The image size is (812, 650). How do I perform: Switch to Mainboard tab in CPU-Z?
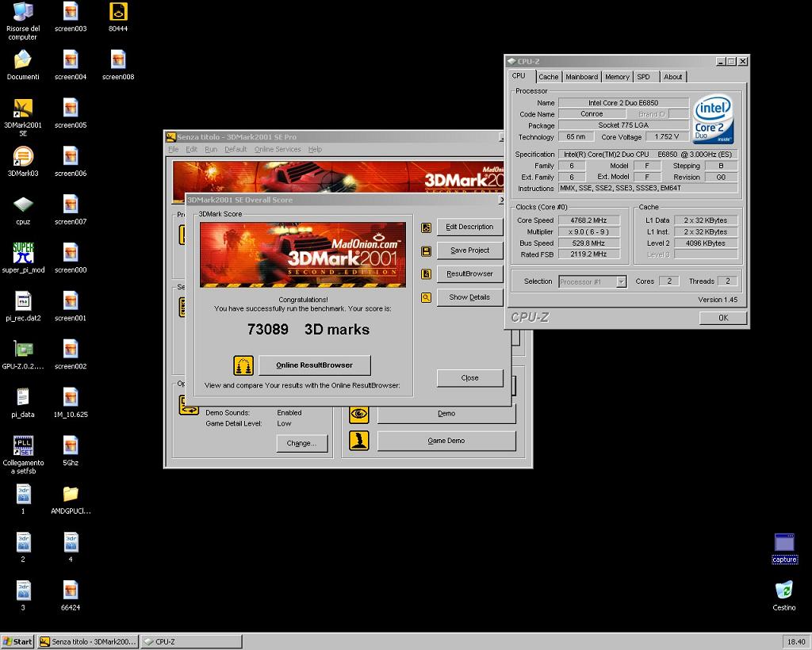pos(581,77)
